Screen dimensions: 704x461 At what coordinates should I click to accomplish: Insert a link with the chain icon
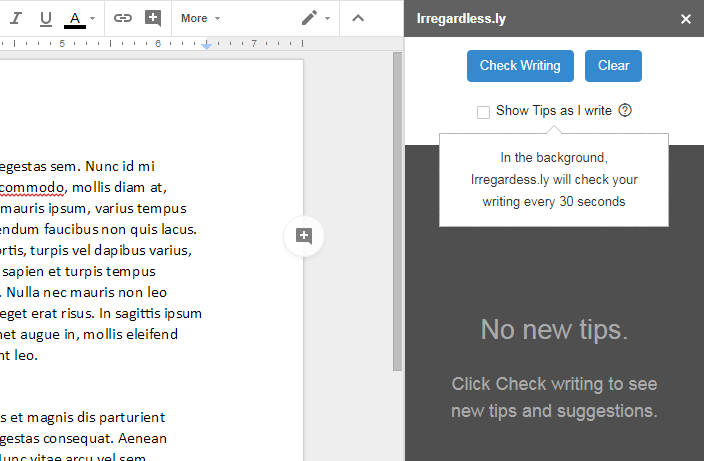click(123, 18)
